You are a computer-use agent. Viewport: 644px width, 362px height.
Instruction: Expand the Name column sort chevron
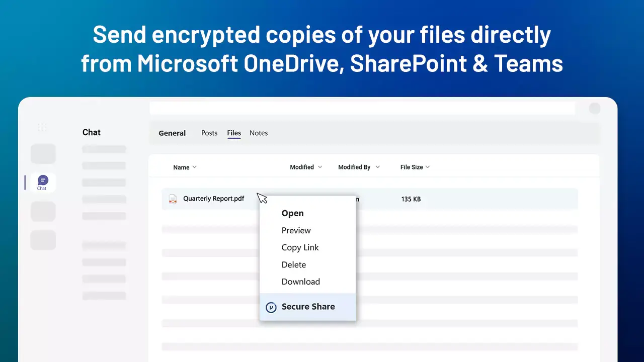(195, 167)
